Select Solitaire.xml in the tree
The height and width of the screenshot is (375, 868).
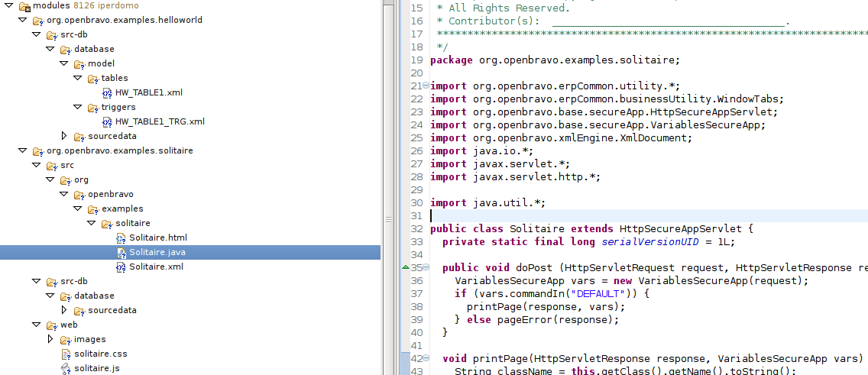(156, 267)
